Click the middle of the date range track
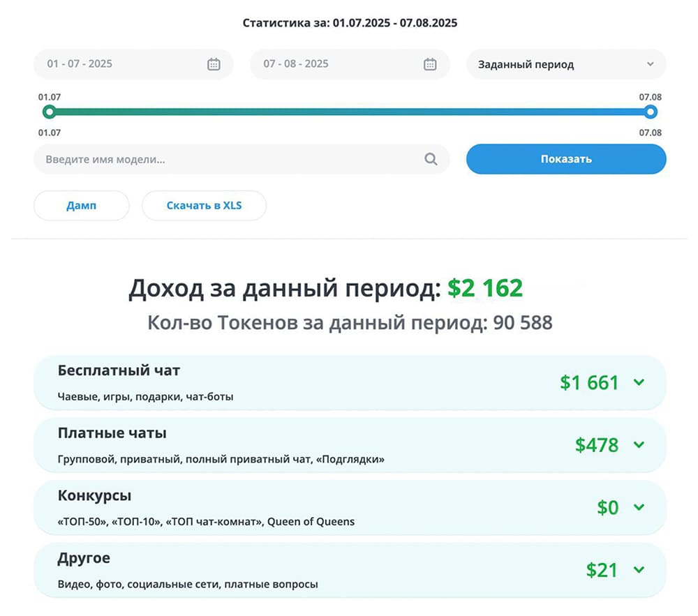The image size is (698, 616). tap(349, 112)
